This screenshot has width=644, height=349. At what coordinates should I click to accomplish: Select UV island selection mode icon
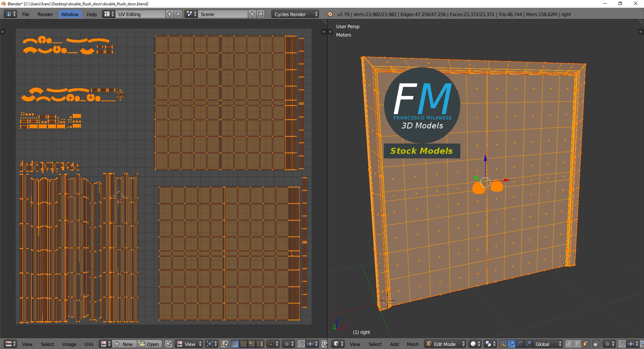[x=260, y=344]
